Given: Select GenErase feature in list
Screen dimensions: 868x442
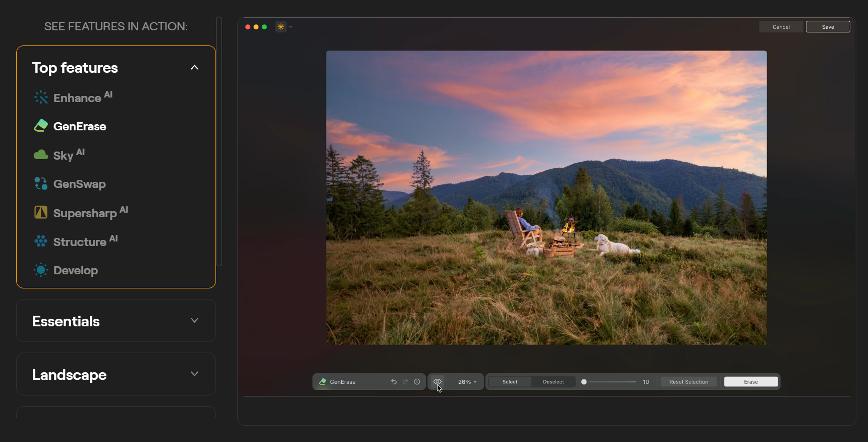Looking at the screenshot, I should [70, 126].
